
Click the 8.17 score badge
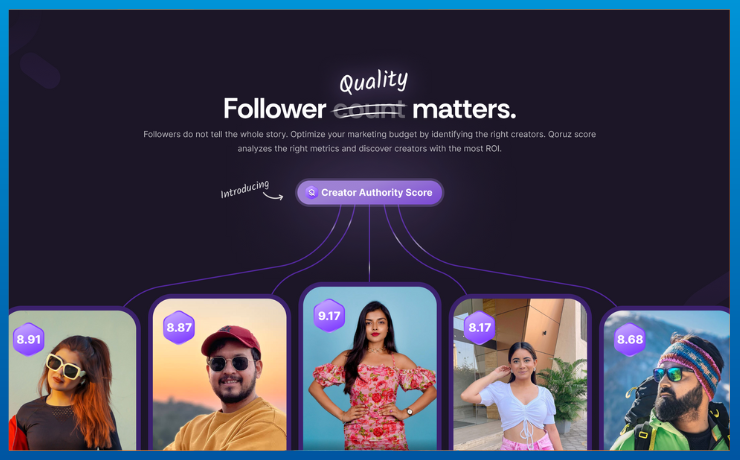(479, 327)
